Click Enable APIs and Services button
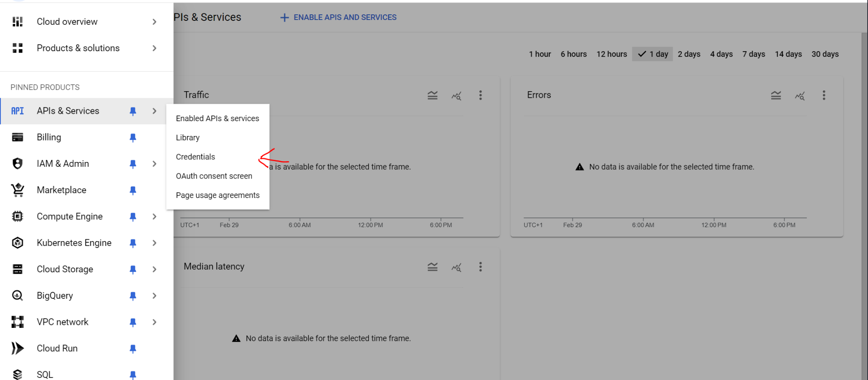Image resolution: width=868 pixels, height=380 pixels. click(338, 17)
